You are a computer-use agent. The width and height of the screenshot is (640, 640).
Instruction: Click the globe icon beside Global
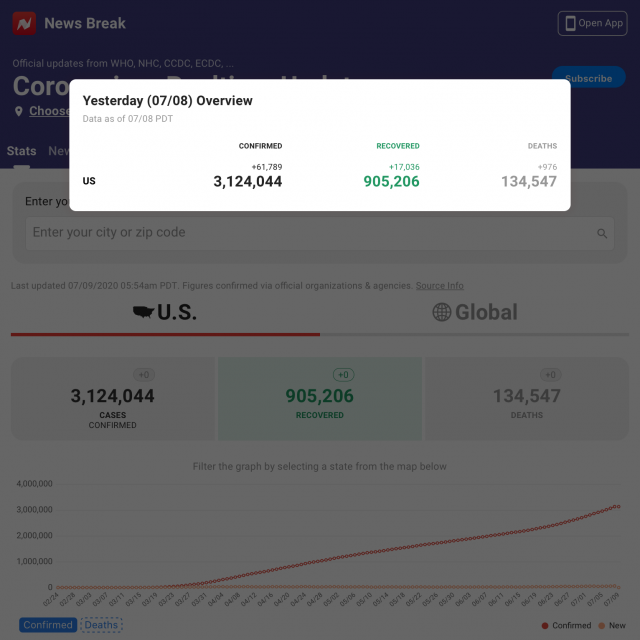click(441, 312)
